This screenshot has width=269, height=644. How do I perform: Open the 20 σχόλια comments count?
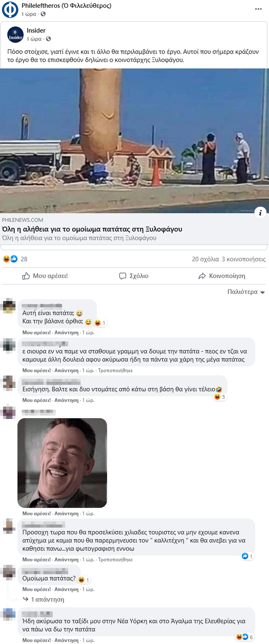click(205, 259)
